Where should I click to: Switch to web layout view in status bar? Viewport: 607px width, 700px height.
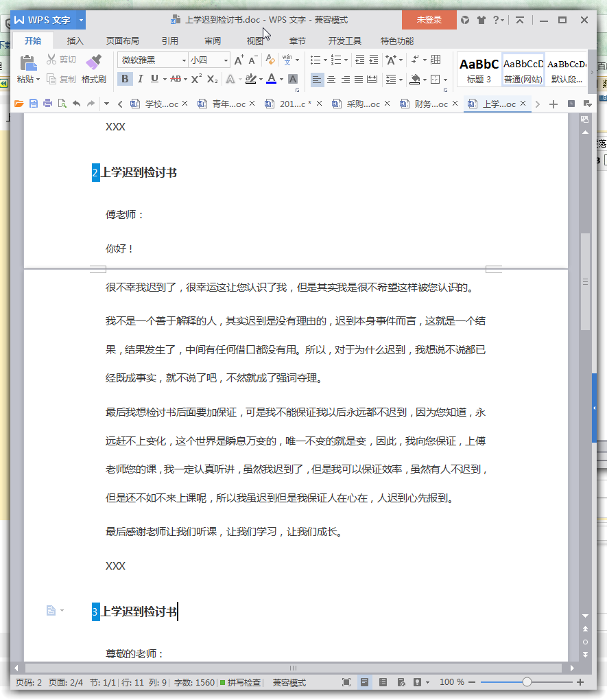click(401, 682)
